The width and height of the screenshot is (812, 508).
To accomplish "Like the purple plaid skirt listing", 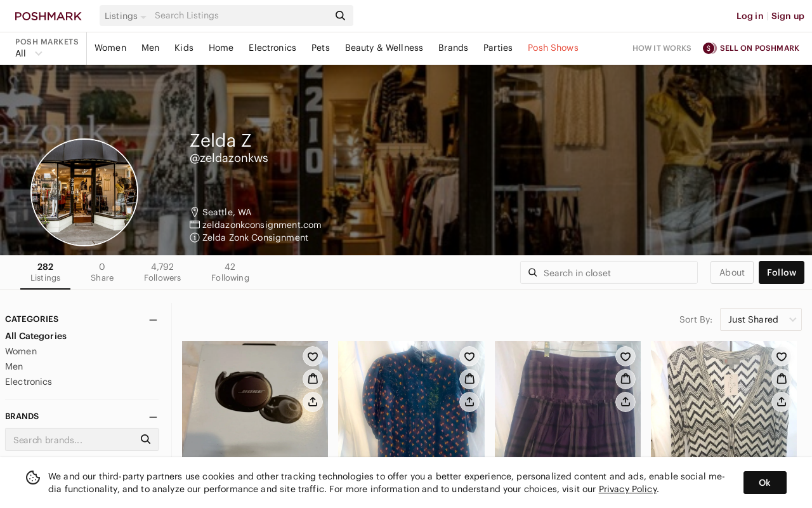I will point(625,357).
